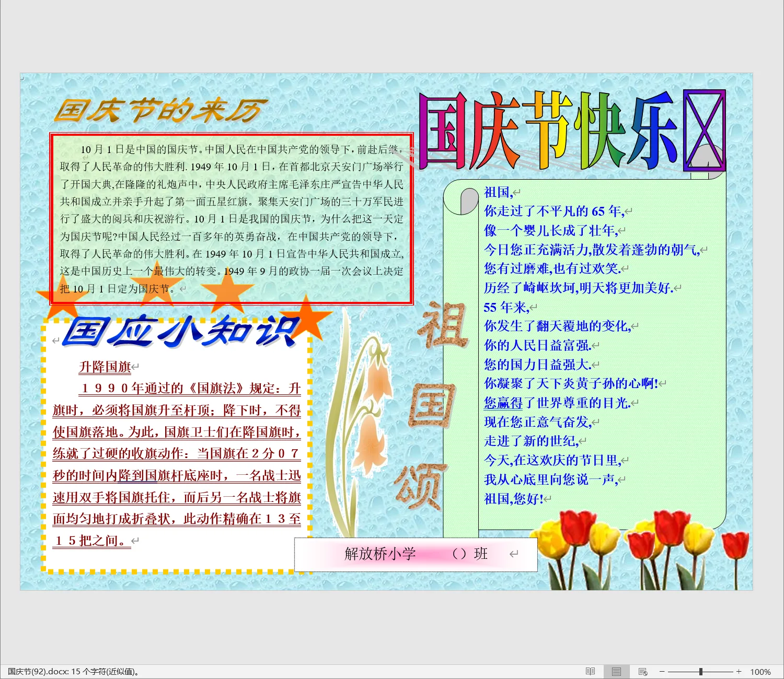
Task: Open zoom dialog via 100% level
Action: [760, 672]
